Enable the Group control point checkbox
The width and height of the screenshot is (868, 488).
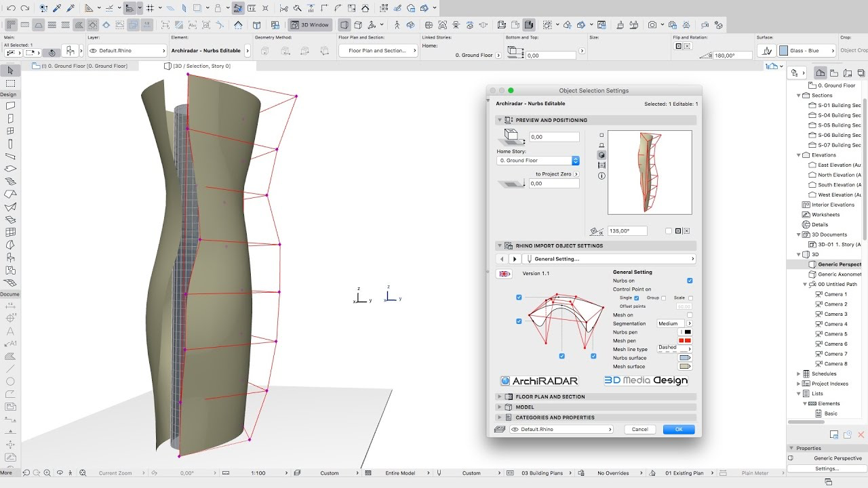tap(663, 298)
